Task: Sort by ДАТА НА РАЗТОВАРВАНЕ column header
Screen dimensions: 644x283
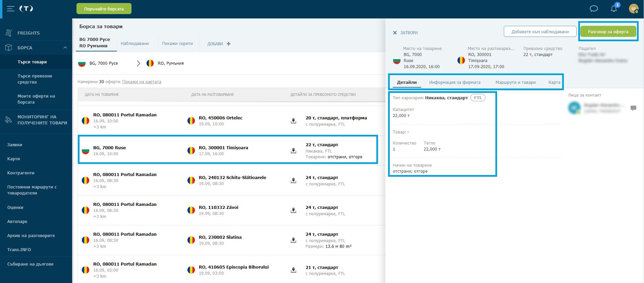Action: [213, 95]
